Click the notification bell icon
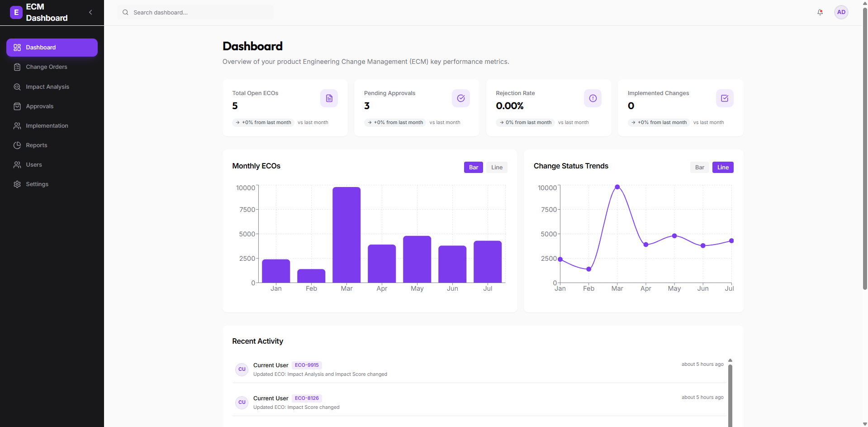This screenshot has height=427, width=868. (820, 12)
